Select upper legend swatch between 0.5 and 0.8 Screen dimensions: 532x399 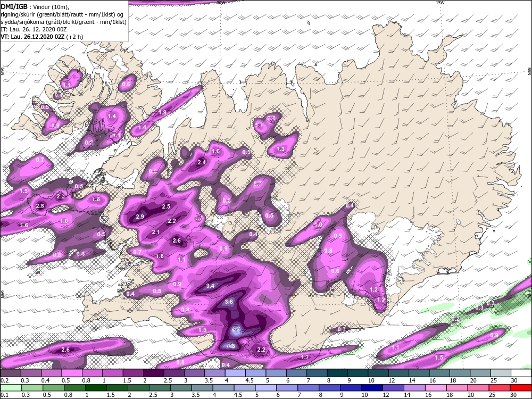point(71,373)
